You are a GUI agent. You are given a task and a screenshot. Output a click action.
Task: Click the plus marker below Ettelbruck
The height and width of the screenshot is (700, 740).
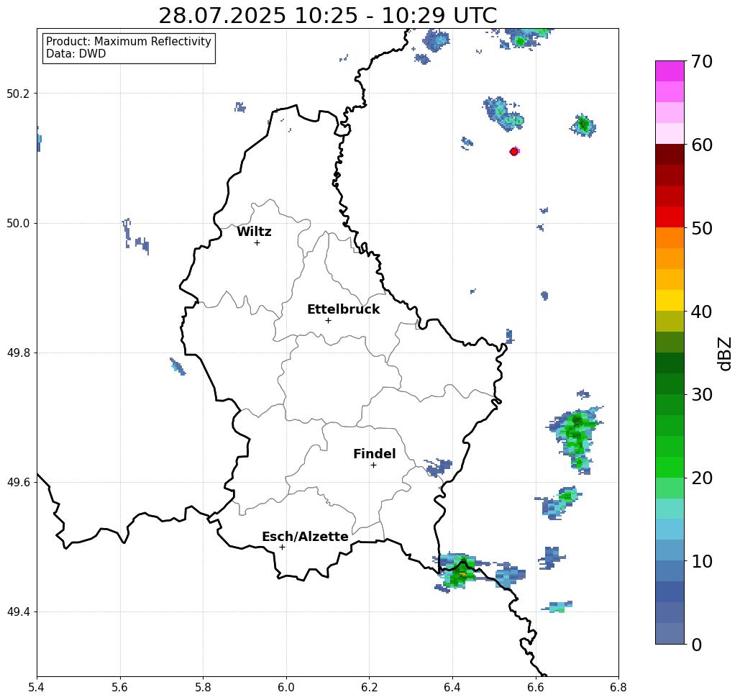(x=328, y=320)
